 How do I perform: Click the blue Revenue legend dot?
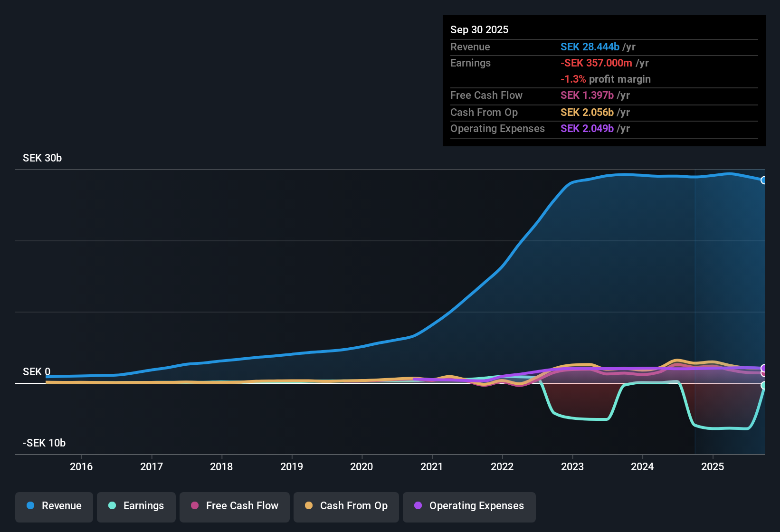(30, 506)
